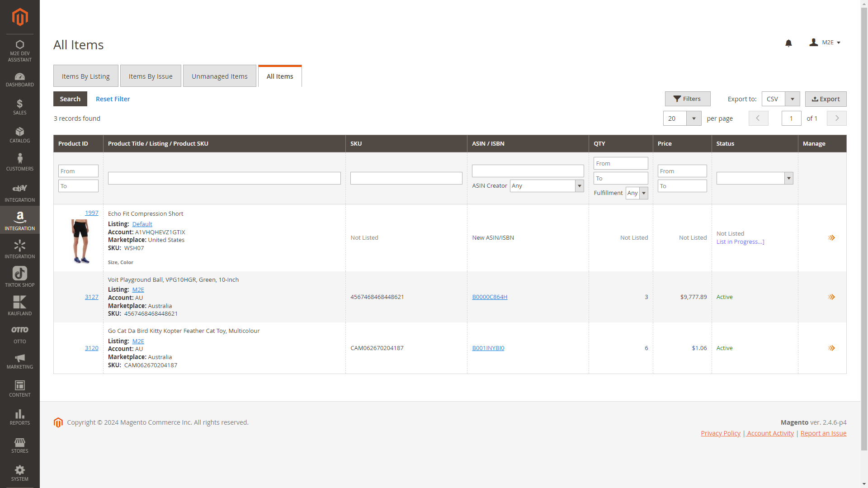868x488 pixels.
Task: Open eBay Integration in sidebar
Action: point(20,192)
